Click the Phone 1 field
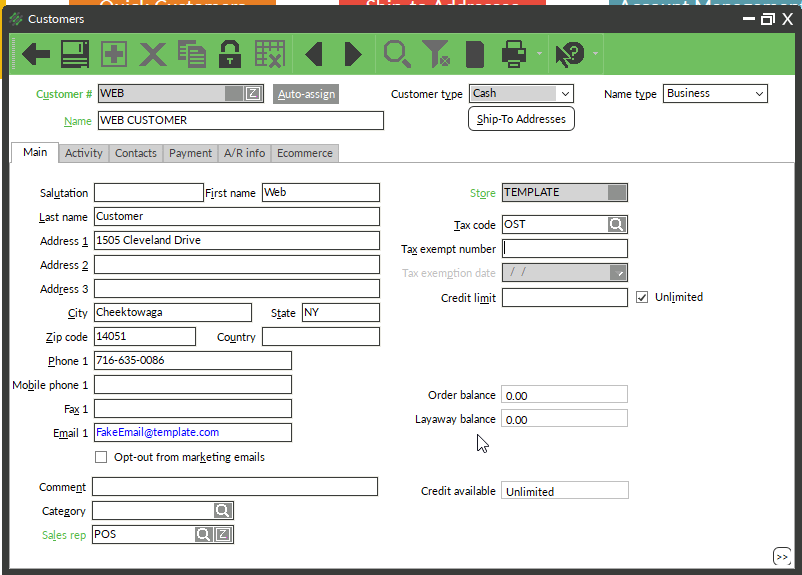Viewport: 802px width, 575px height. click(193, 361)
